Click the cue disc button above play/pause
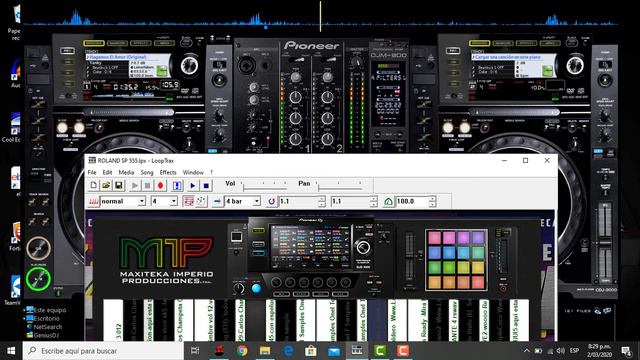640x360 pixels. [x=38, y=248]
